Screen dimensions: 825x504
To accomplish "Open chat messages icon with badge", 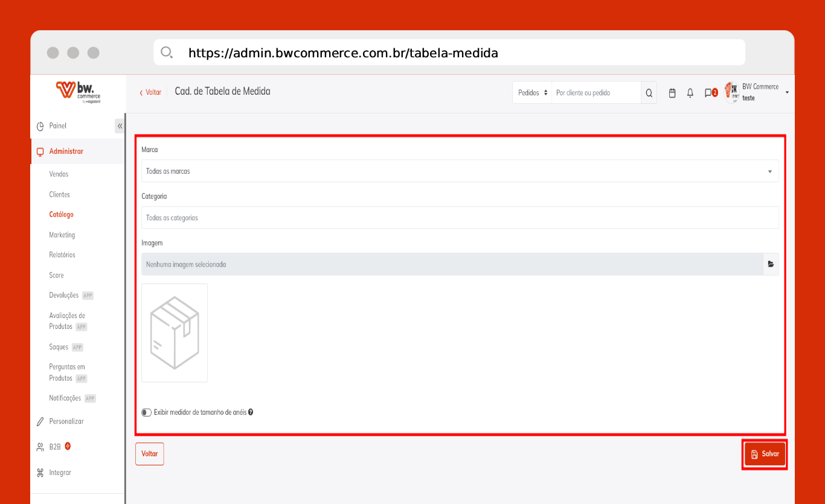I will click(710, 93).
